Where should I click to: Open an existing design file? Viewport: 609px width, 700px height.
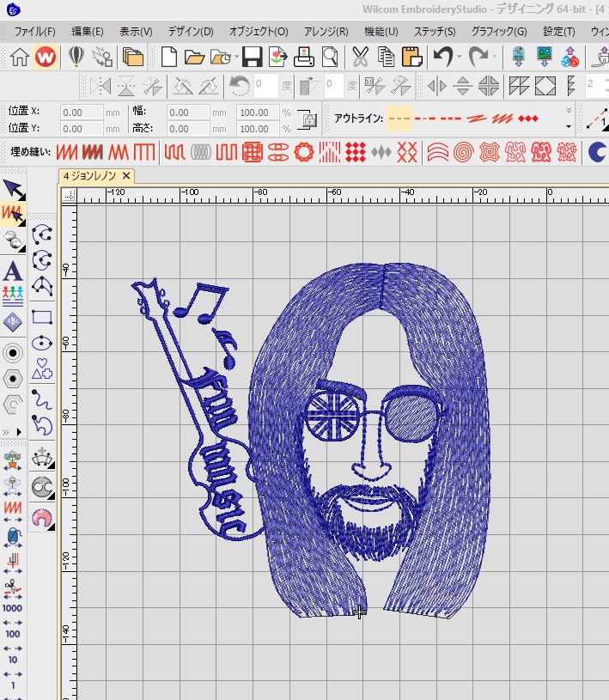click(x=194, y=58)
